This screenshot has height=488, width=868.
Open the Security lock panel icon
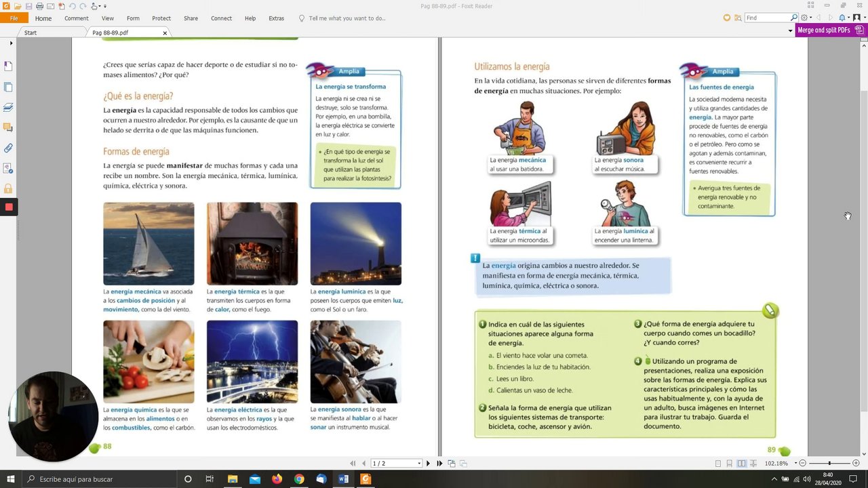pyautogui.click(x=8, y=188)
